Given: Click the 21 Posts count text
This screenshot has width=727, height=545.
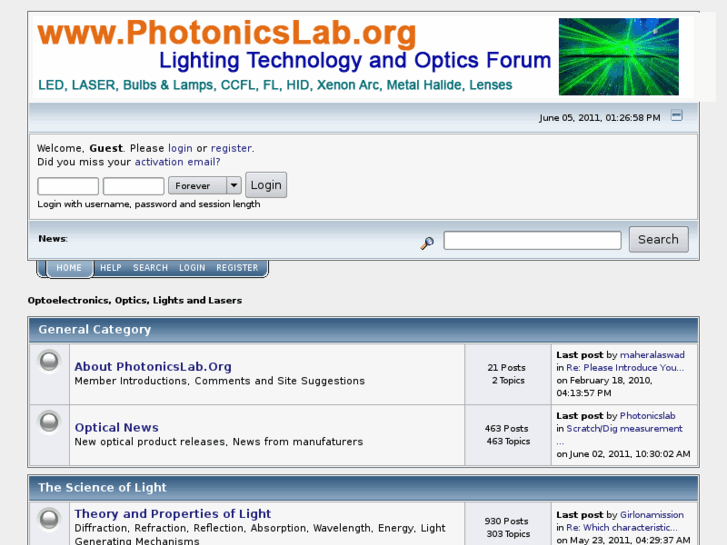Looking at the screenshot, I should point(506,368).
